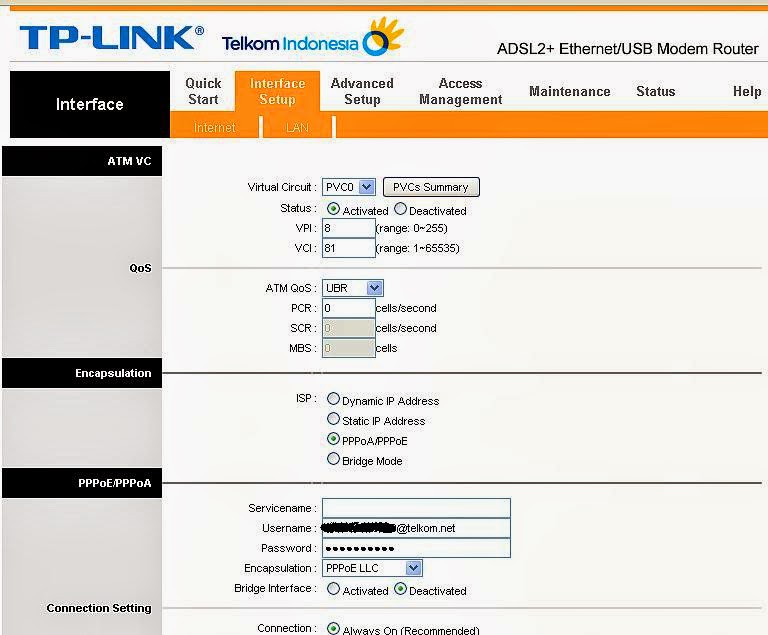Go to the Access Management tab
The height and width of the screenshot is (635, 768).
[460, 91]
